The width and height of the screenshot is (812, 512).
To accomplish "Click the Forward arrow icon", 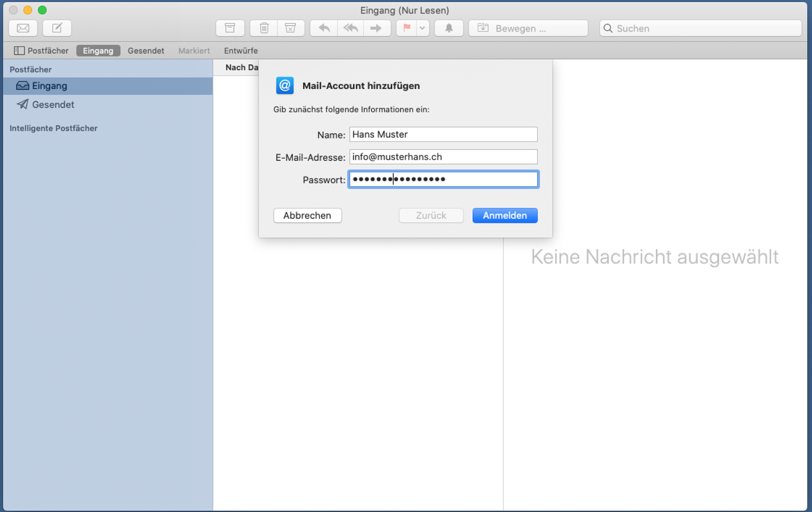I will (x=376, y=28).
